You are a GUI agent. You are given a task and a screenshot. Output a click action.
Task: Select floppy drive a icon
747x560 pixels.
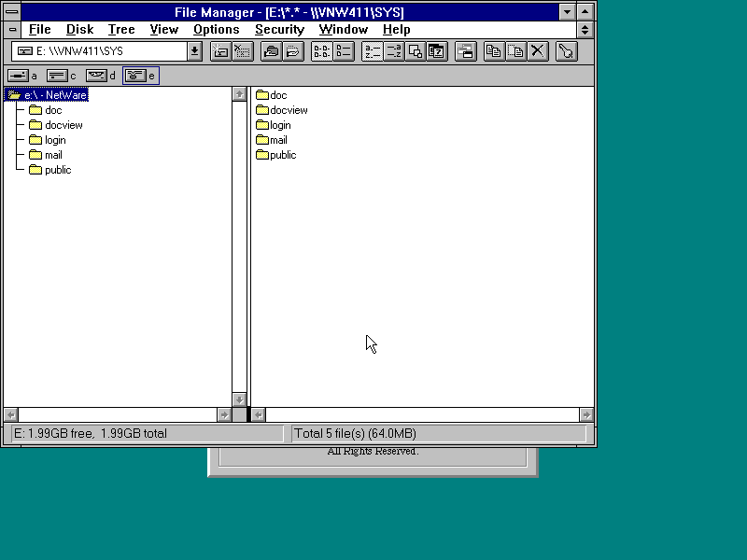point(18,76)
